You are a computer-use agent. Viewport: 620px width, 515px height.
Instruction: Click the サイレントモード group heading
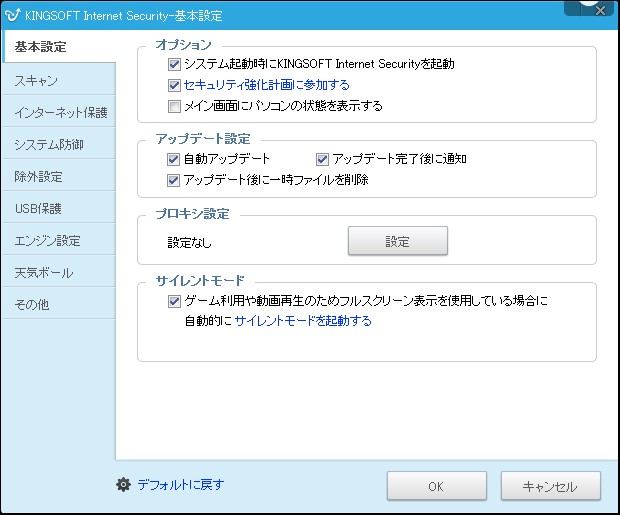(200, 281)
